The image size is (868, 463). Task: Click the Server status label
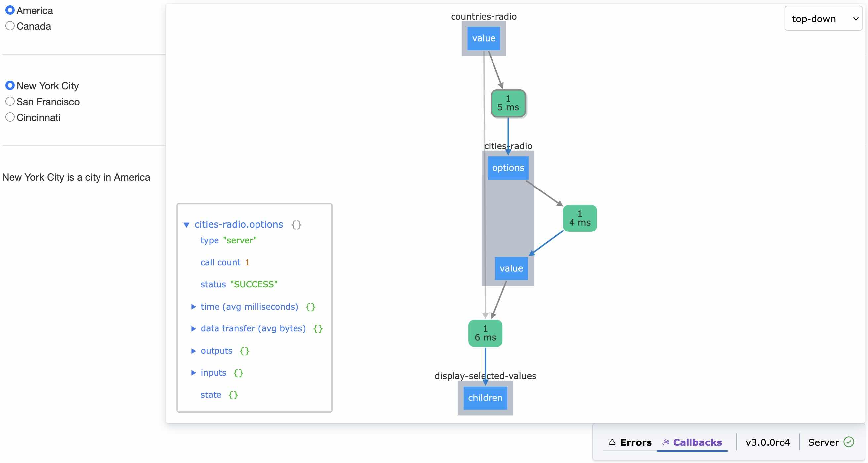coord(823,442)
